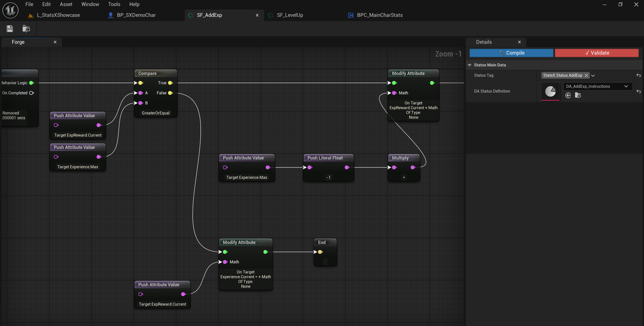
Task: Click the DA Status Definition asset thumbnail
Action: pos(550,91)
